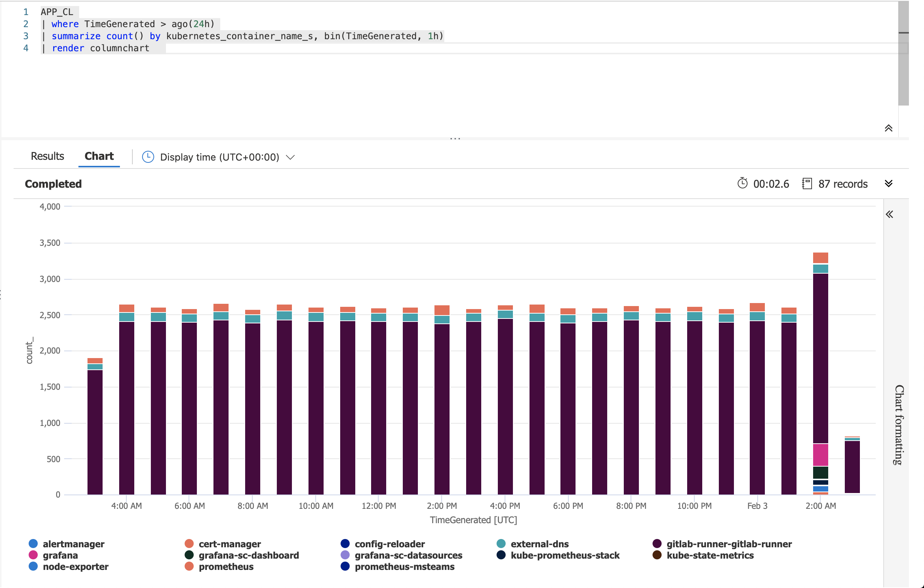Image resolution: width=924 pixels, height=588 pixels.
Task: Expand query details double down chevron
Action: point(889,184)
